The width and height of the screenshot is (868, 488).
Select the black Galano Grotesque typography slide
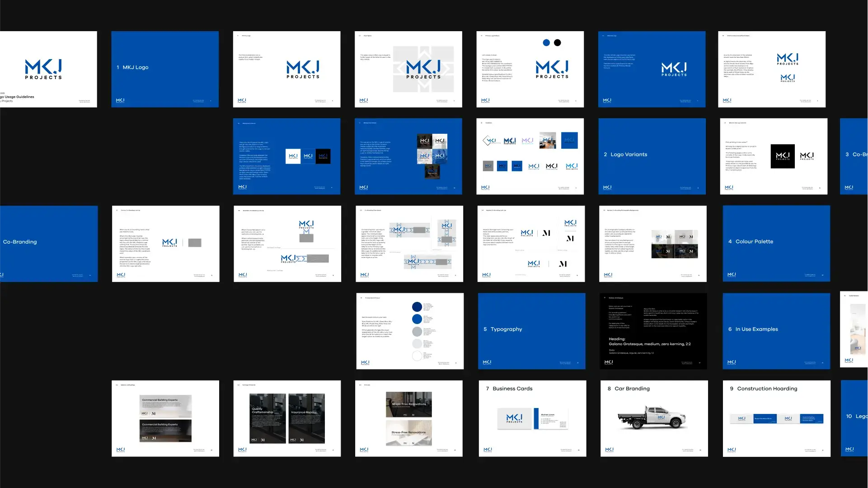[653, 331]
